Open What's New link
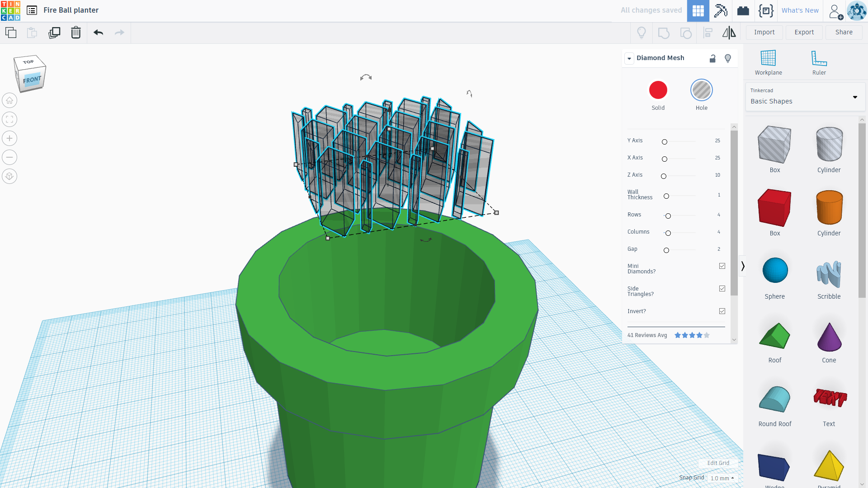Image resolution: width=868 pixels, height=488 pixels. (800, 11)
